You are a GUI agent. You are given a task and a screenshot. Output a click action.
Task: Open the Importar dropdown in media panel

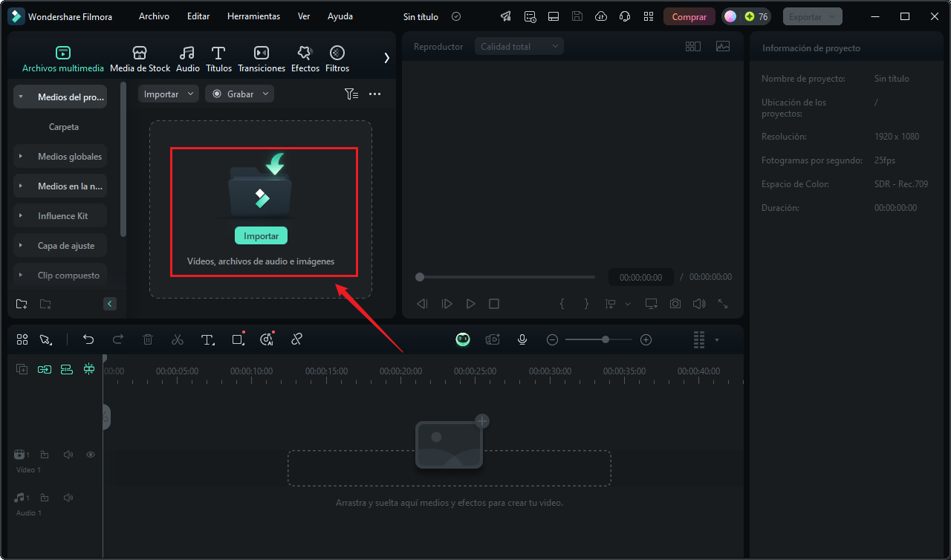[169, 94]
